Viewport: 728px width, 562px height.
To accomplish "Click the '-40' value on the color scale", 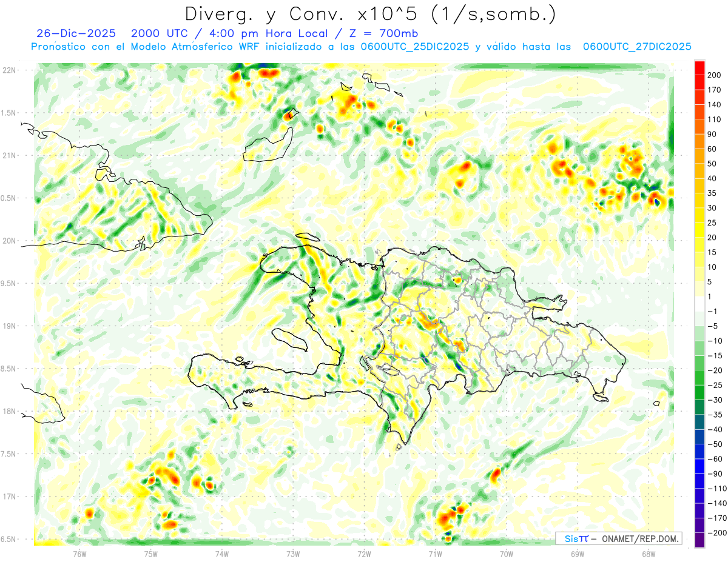I will [714, 429].
